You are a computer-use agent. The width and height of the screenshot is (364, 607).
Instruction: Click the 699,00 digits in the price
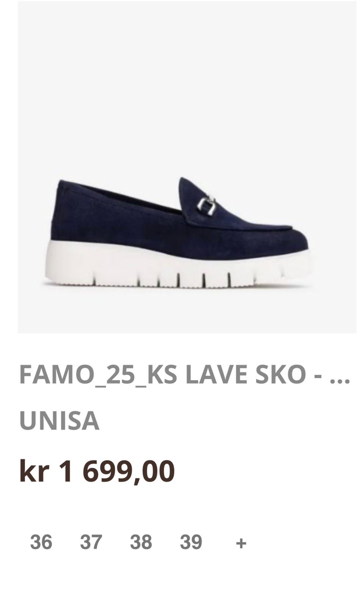129,471
